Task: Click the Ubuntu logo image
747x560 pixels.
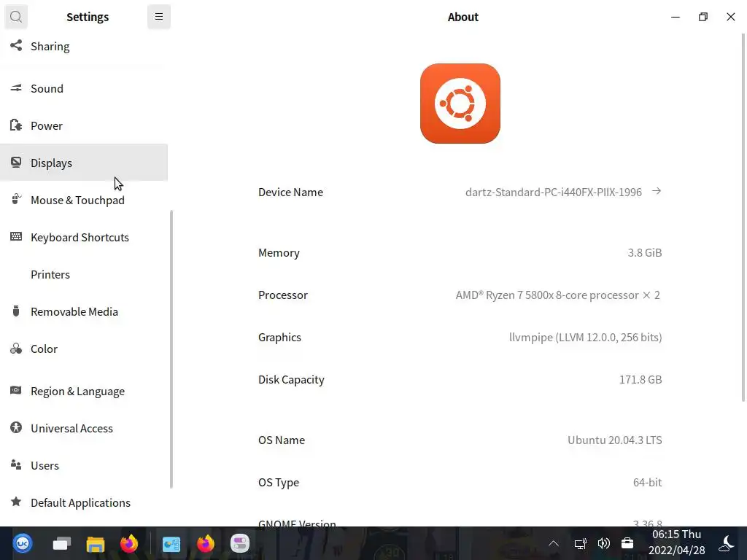Action: (x=460, y=104)
